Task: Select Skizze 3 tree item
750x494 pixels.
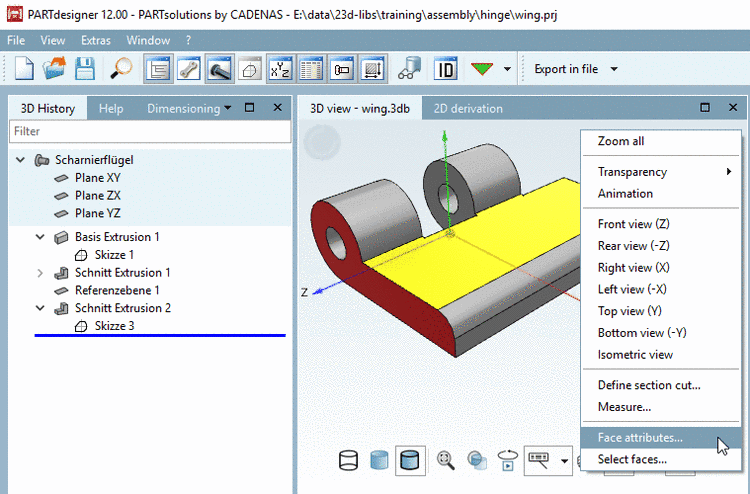Action: [114, 326]
